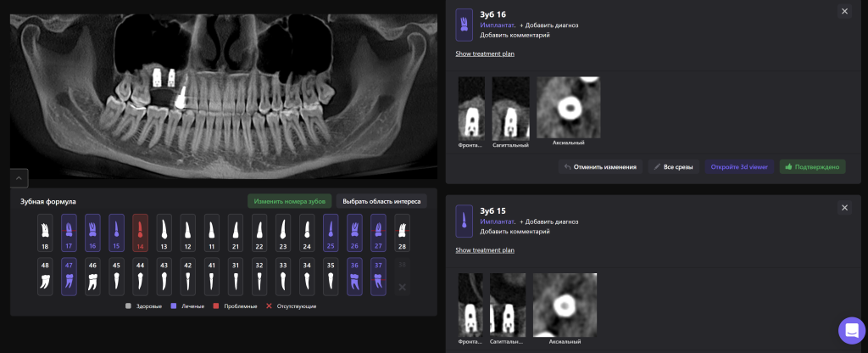Open the 3d viewer for tooth 16
This screenshot has height=353, width=868.
(739, 167)
